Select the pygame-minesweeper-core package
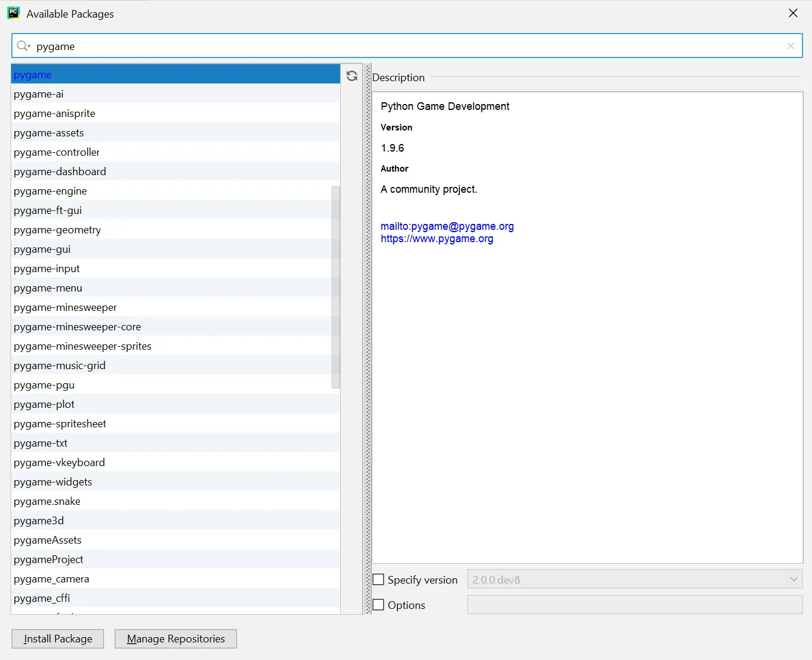 click(176, 327)
